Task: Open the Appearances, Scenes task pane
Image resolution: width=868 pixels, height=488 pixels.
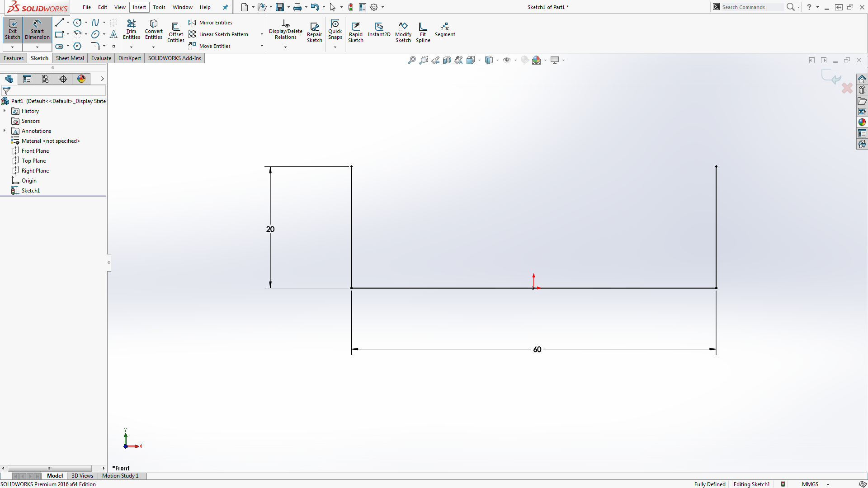Action: point(863,122)
